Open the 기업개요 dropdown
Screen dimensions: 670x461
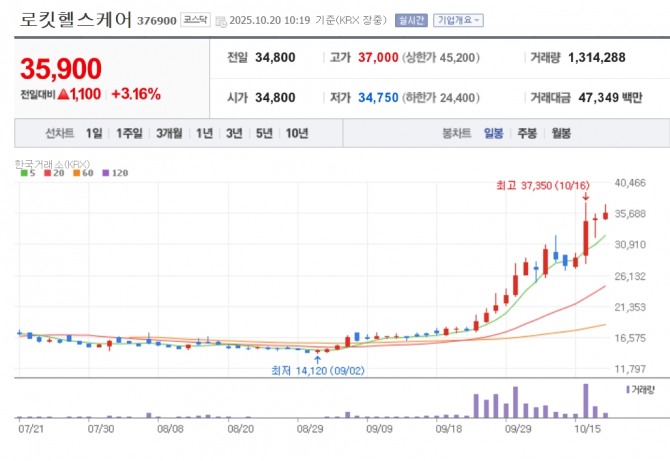[458, 21]
